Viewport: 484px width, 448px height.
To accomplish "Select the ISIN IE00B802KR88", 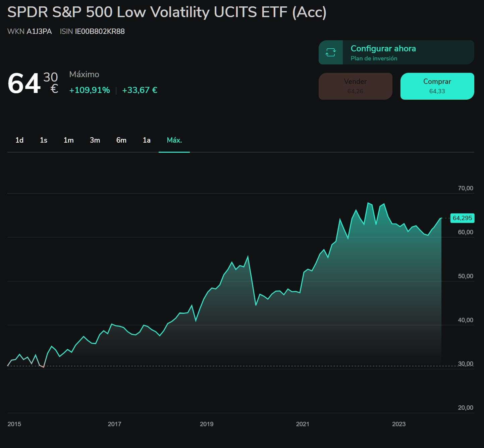I will (99, 31).
